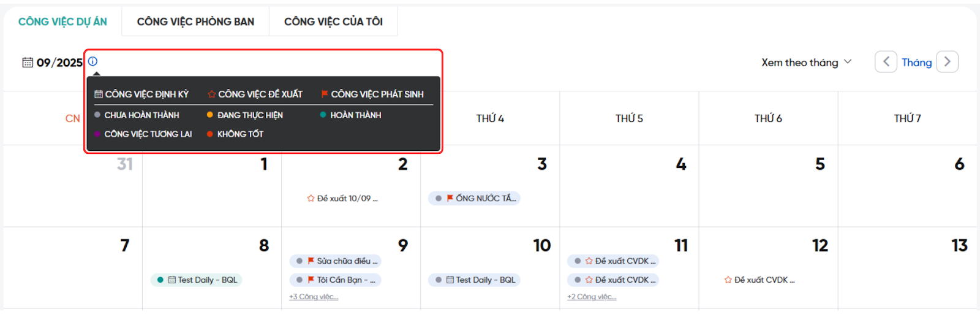980x314 pixels.
Task: Click the orange Đang thực hiện status dot
Action: coord(210,115)
